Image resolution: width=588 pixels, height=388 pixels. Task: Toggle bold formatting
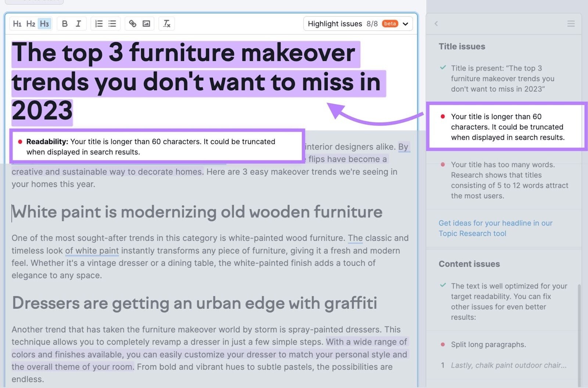pos(65,23)
